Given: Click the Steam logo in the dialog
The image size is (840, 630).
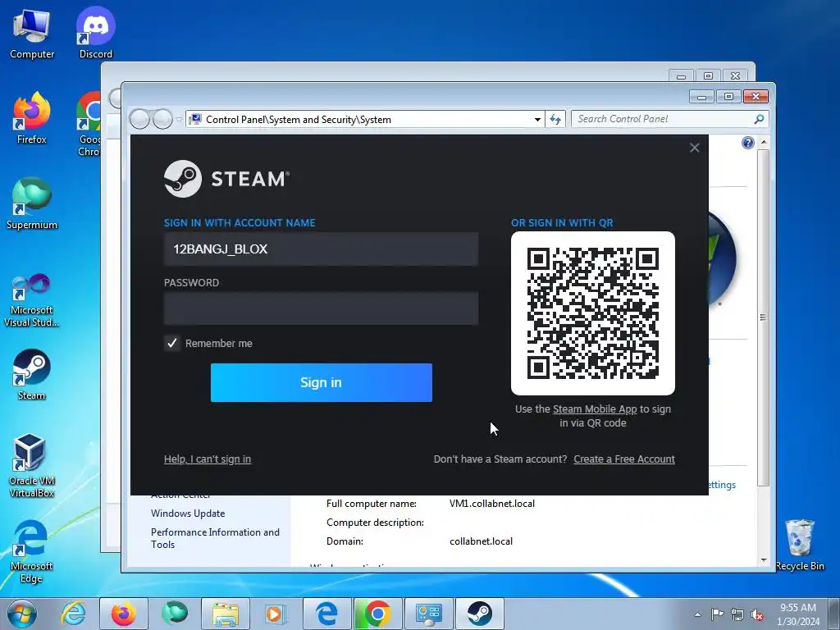Looking at the screenshot, I should click(x=226, y=179).
